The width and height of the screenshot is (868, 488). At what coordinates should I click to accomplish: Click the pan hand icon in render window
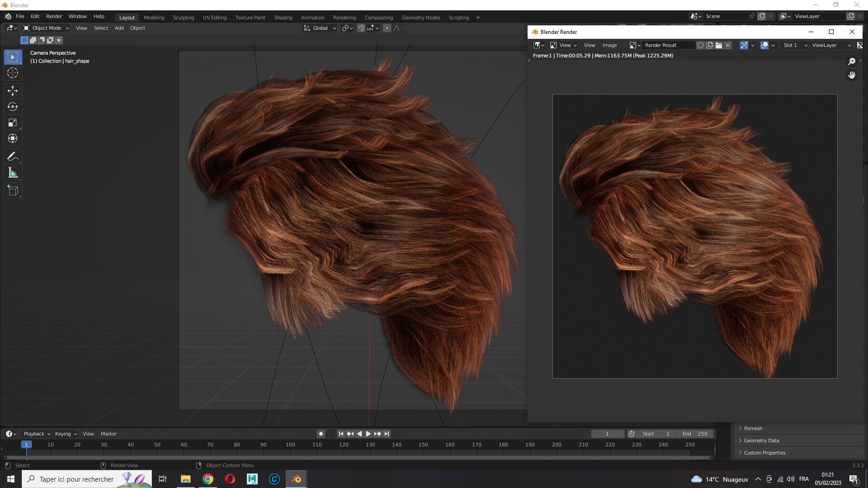pos(852,75)
